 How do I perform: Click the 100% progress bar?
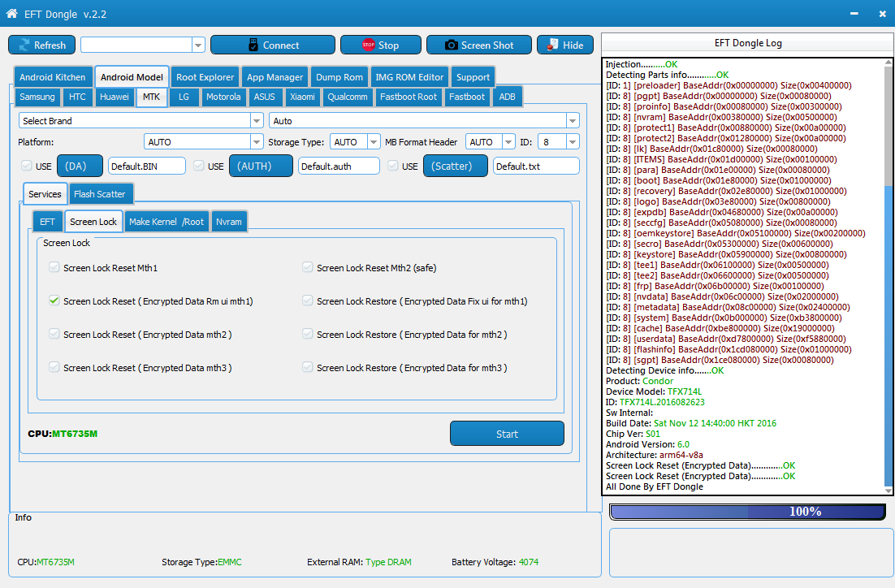tap(748, 512)
